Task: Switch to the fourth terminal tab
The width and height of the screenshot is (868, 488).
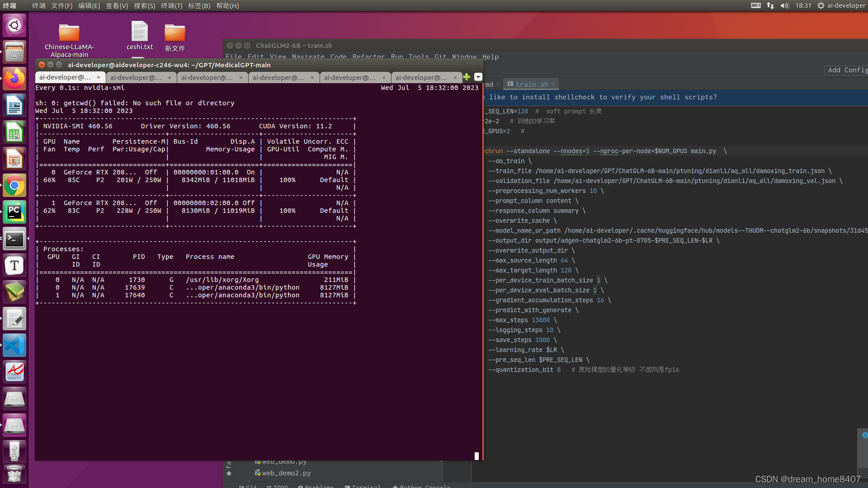Action: 284,78
